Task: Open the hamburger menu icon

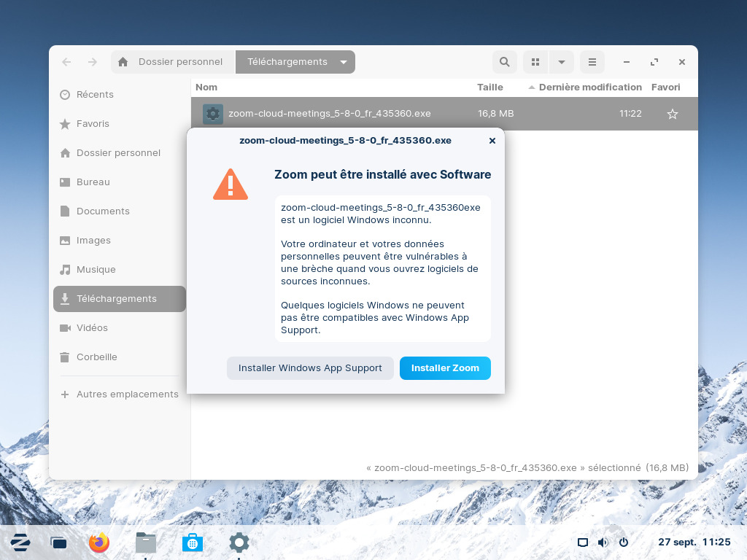Action: [592, 62]
